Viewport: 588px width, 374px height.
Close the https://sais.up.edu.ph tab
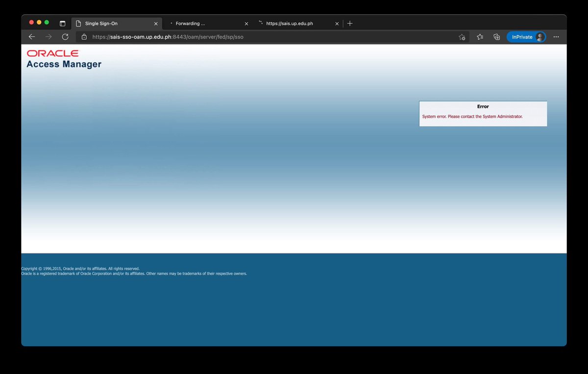click(337, 24)
